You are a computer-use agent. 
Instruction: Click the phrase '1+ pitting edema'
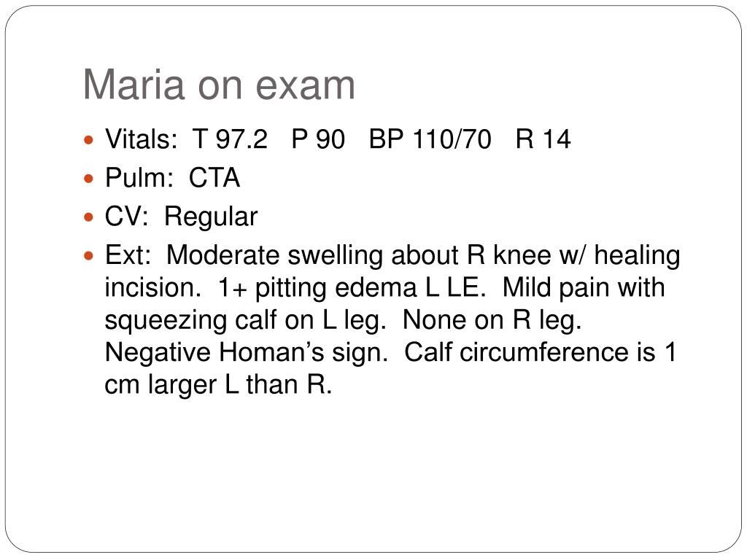tap(318, 288)
